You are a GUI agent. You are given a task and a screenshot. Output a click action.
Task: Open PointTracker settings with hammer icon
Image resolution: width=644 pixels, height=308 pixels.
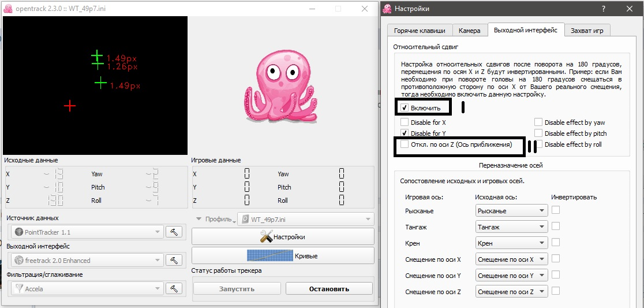[x=174, y=232]
